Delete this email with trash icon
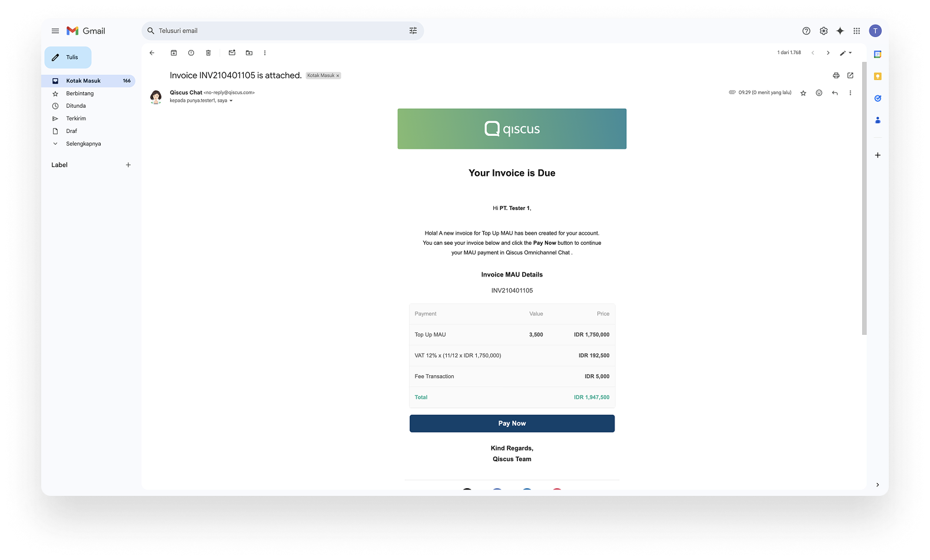This screenshot has width=930, height=560. click(x=208, y=53)
